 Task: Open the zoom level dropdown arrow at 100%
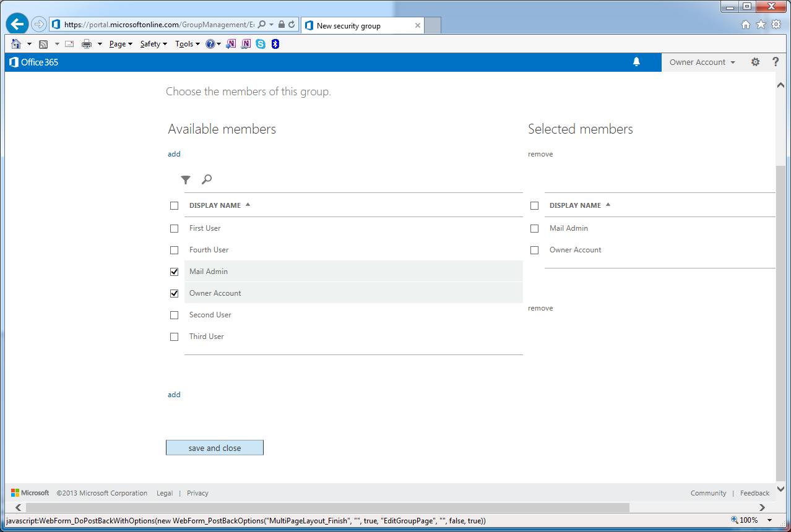(x=769, y=520)
